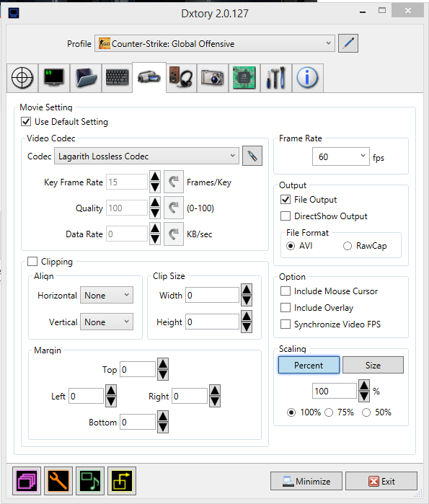Open the monitor overlay settings tab
Viewport: 429px width, 504px height.
(54, 78)
